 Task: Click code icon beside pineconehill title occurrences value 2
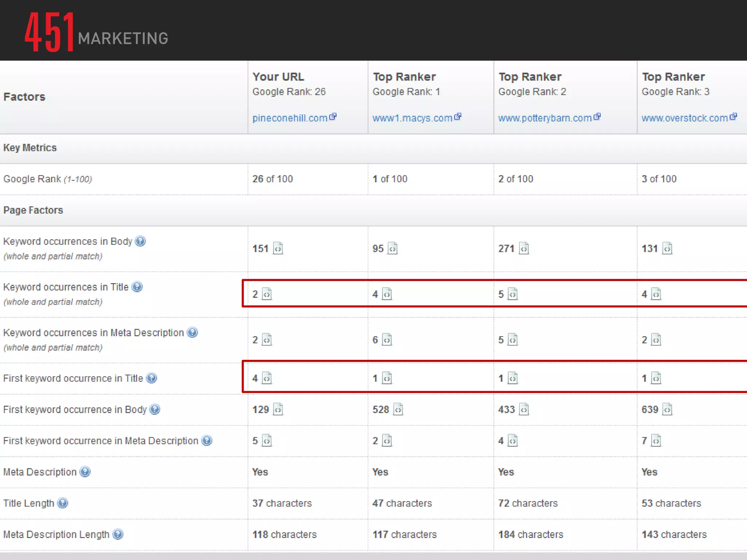[267, 294]
